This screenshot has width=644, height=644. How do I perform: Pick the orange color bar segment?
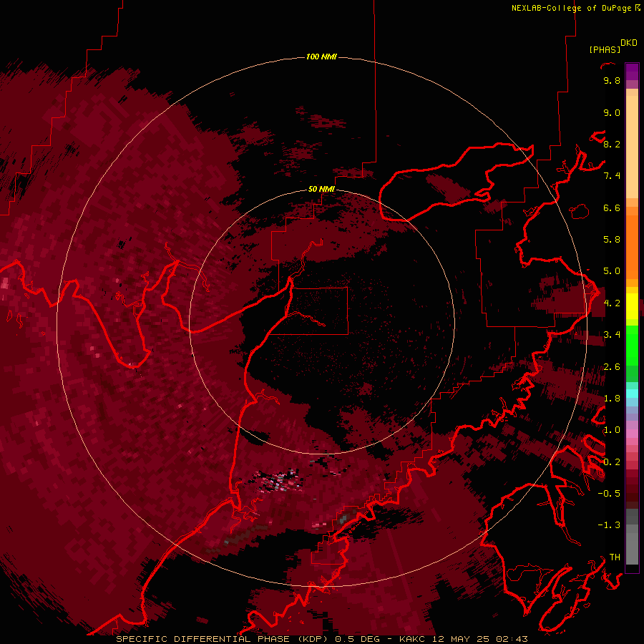pyautogui.click(x=632, y=246)
